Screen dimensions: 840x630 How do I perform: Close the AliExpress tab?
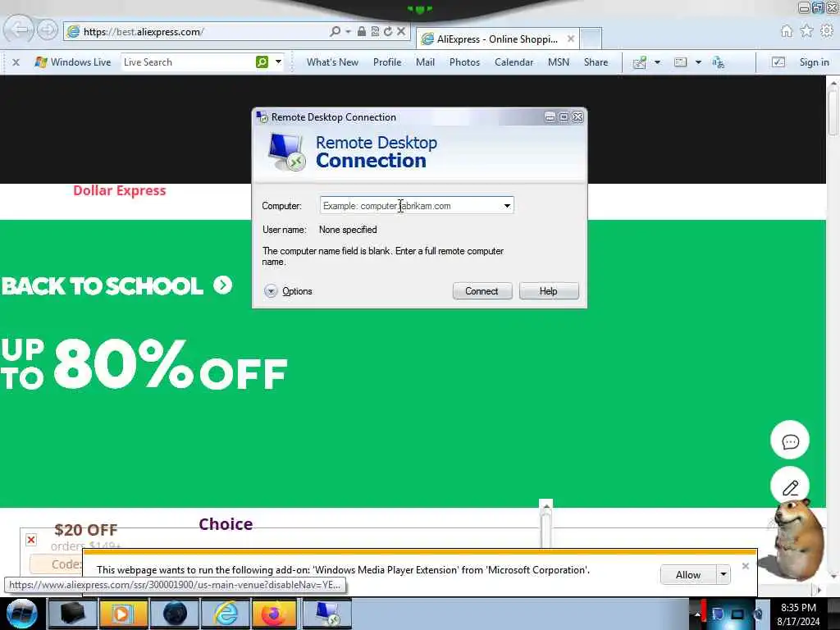coord(571,39)
